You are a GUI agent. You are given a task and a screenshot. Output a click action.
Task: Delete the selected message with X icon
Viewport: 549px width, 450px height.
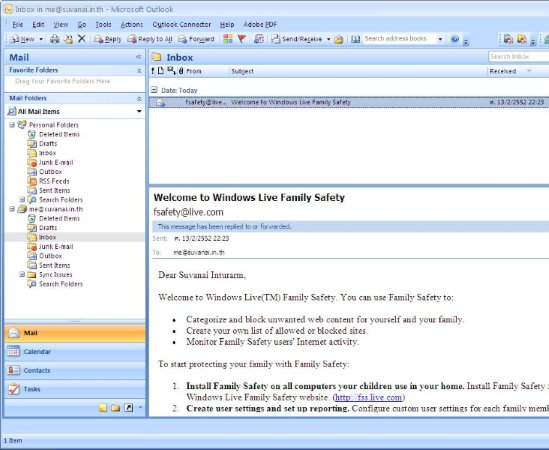[x=82, y=39]
